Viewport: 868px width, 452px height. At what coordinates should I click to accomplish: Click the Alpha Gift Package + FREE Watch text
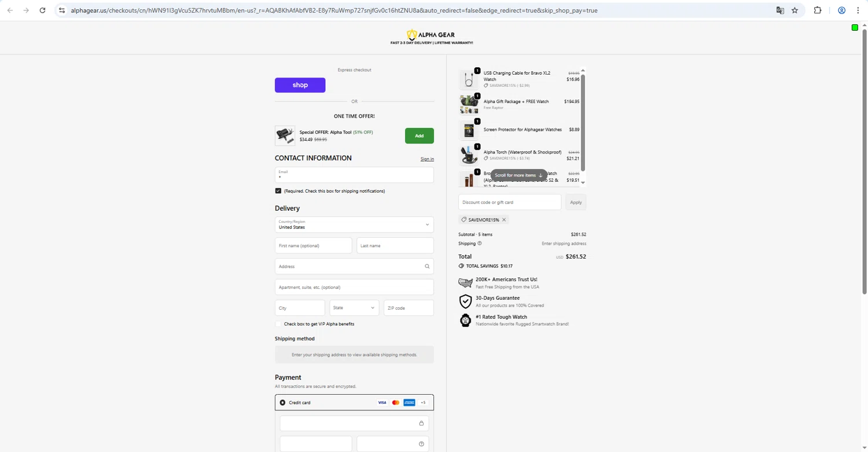coord(516,101)
